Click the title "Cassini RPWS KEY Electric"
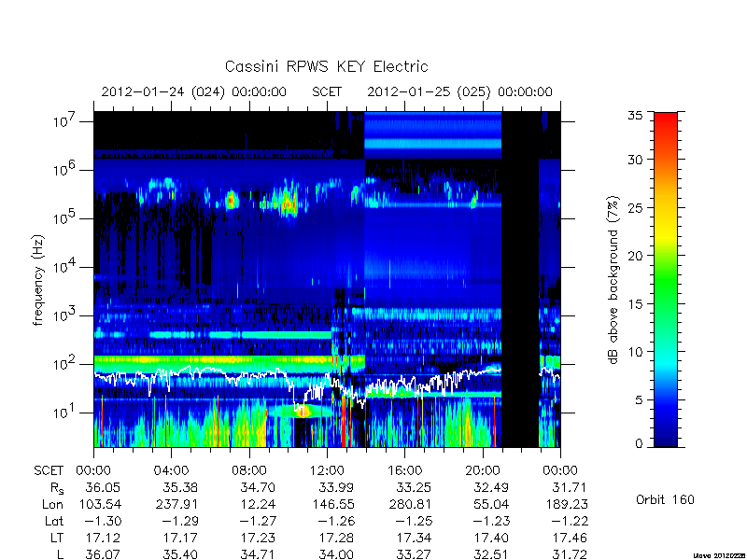The width and height of the screenshot is (747, 560). [326, 66]
